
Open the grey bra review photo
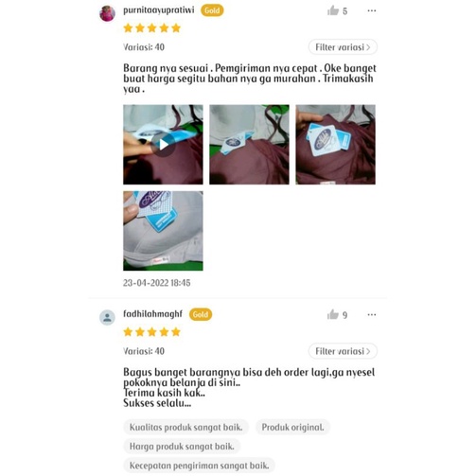click(x=163, y=231)
